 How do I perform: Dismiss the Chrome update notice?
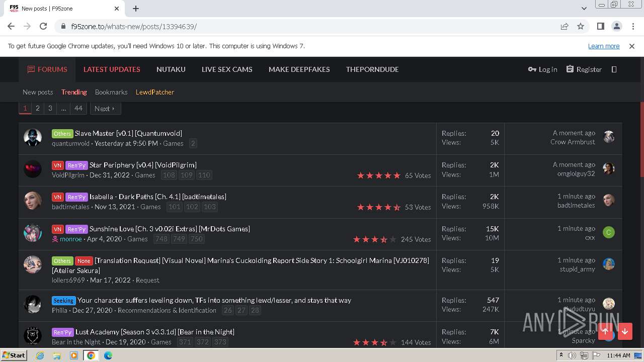coord(632,46)
